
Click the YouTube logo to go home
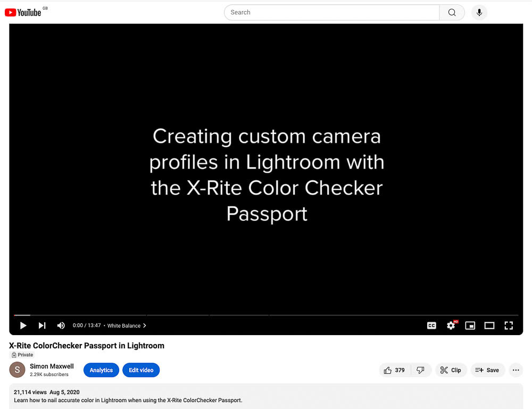[x=23, y=13]
